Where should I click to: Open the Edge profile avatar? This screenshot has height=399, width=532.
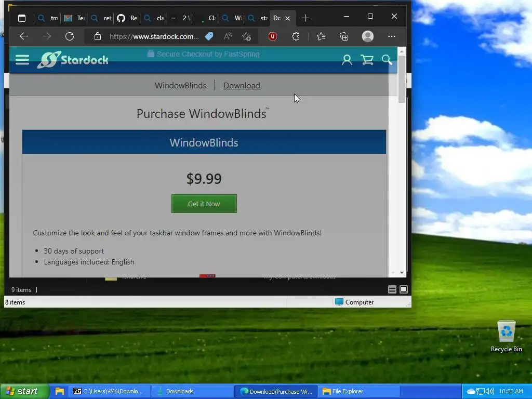click(368, 36)
